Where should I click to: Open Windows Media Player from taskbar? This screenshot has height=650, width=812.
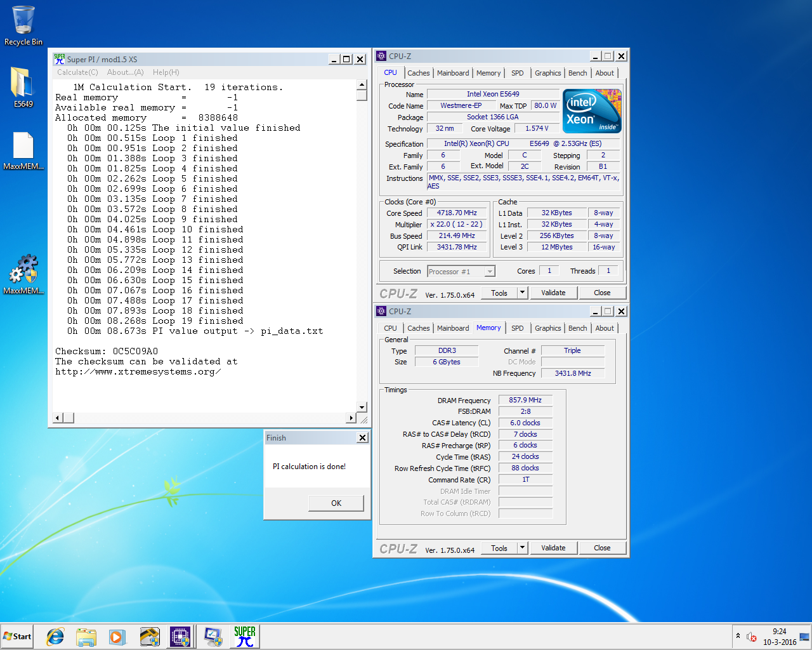117,637
